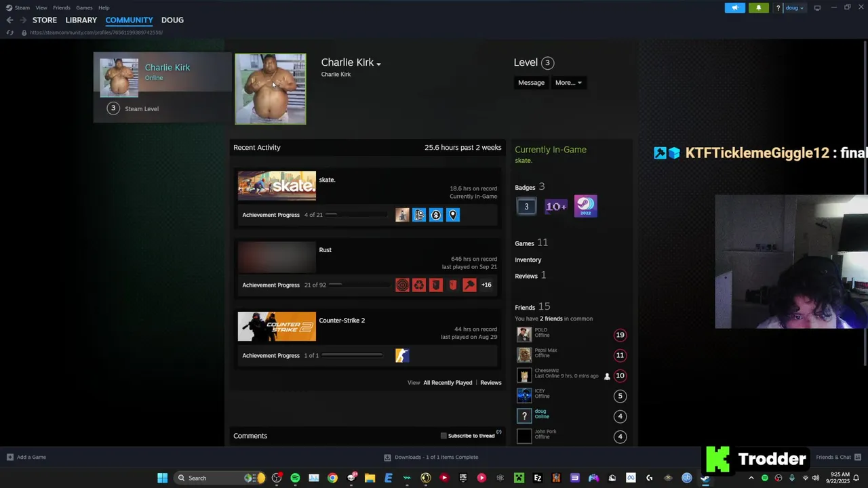Open the Games 11 link
Image resolution: width=868 pixels, height=488 pixels.
click(531, 243)
